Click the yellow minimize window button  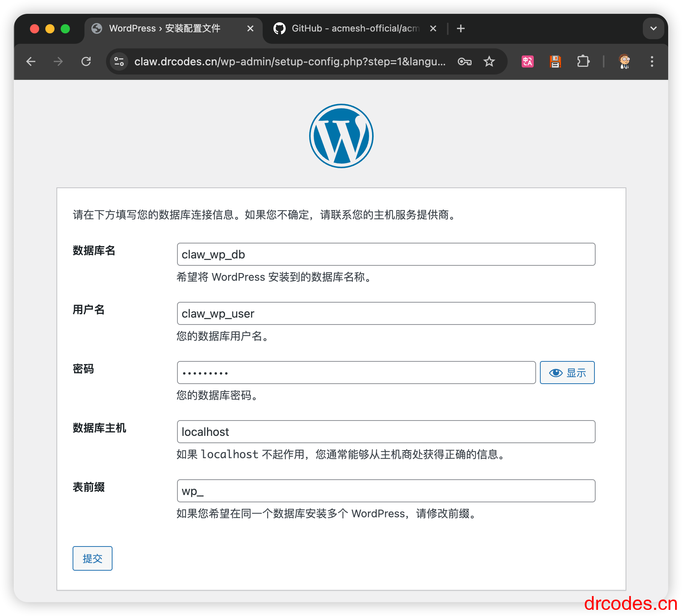coord(50,29)
